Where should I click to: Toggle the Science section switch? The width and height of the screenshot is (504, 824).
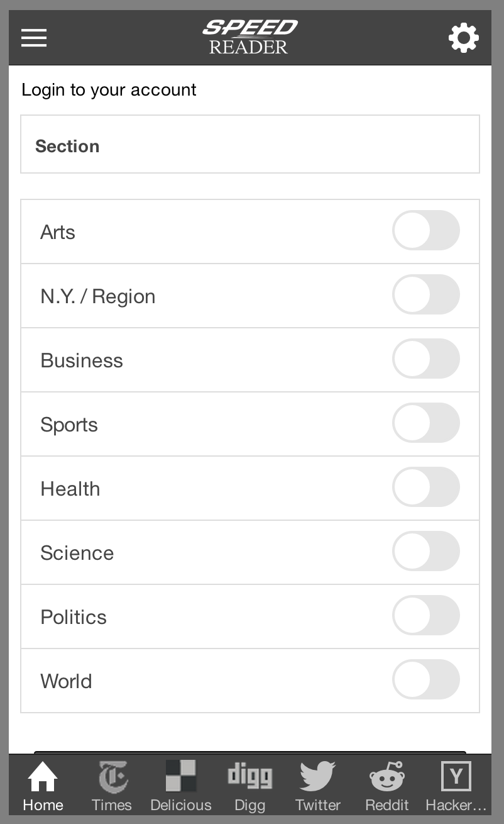[x=426, y=551]
